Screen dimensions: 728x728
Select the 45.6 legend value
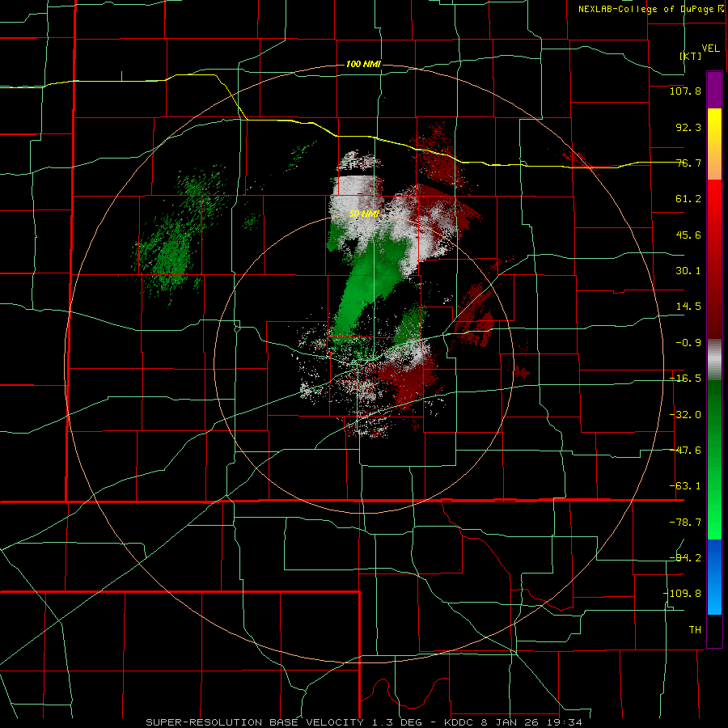pyautogui.click(x=688, y=235)
